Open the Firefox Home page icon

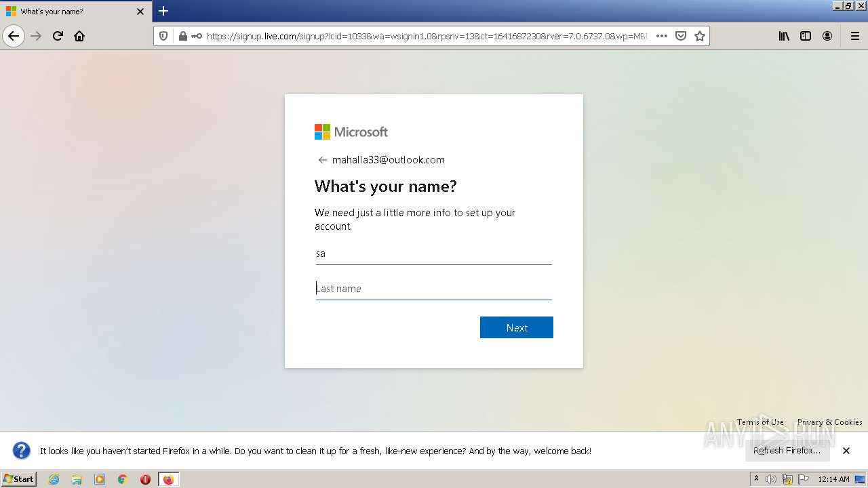79,36
